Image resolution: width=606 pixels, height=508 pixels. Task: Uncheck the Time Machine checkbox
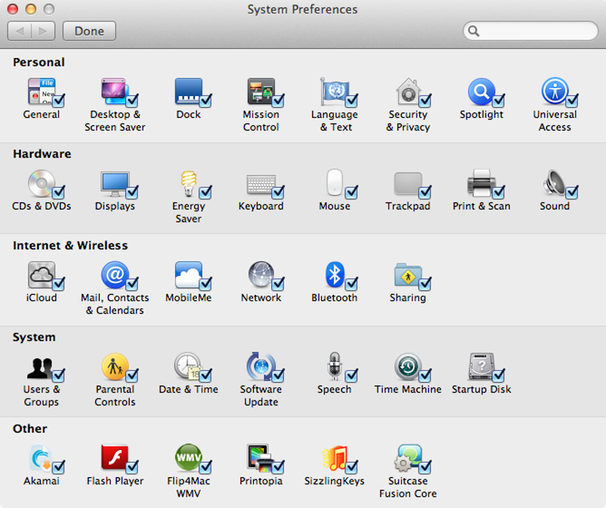[425, 375]
